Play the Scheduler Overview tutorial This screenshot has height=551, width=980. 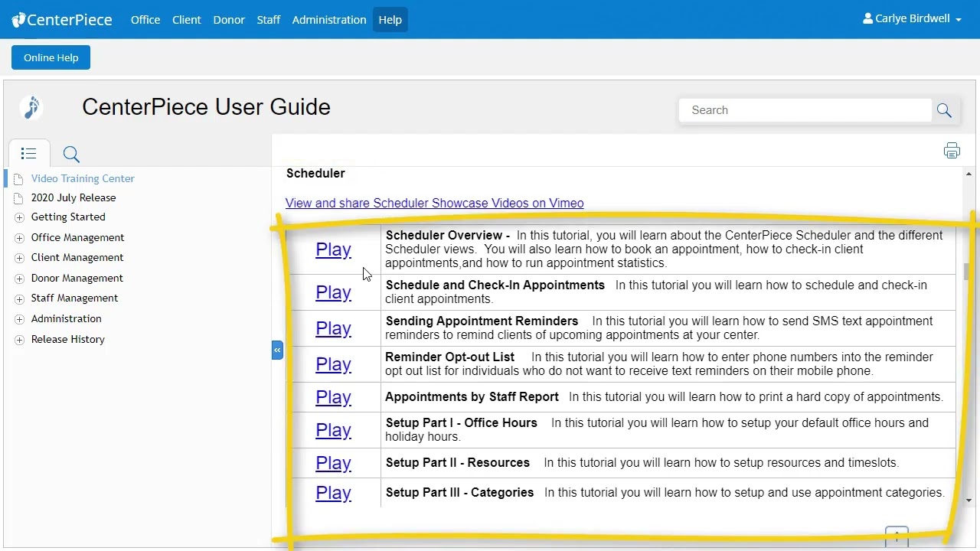[333, 249]
